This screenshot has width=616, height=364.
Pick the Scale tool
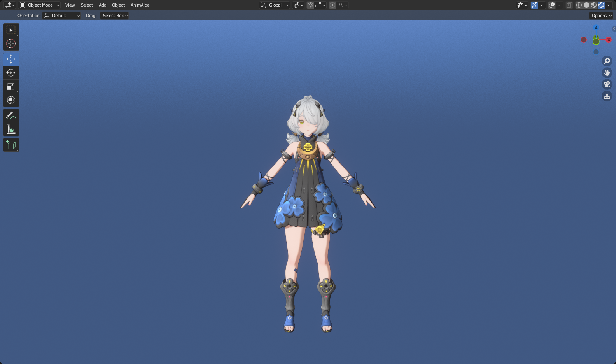tap(11, 86)
